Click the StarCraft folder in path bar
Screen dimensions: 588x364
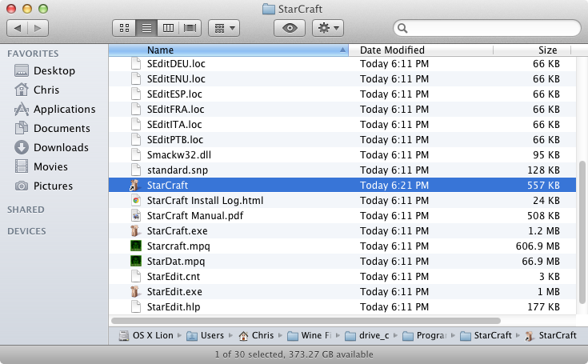(x=486, y=335)
